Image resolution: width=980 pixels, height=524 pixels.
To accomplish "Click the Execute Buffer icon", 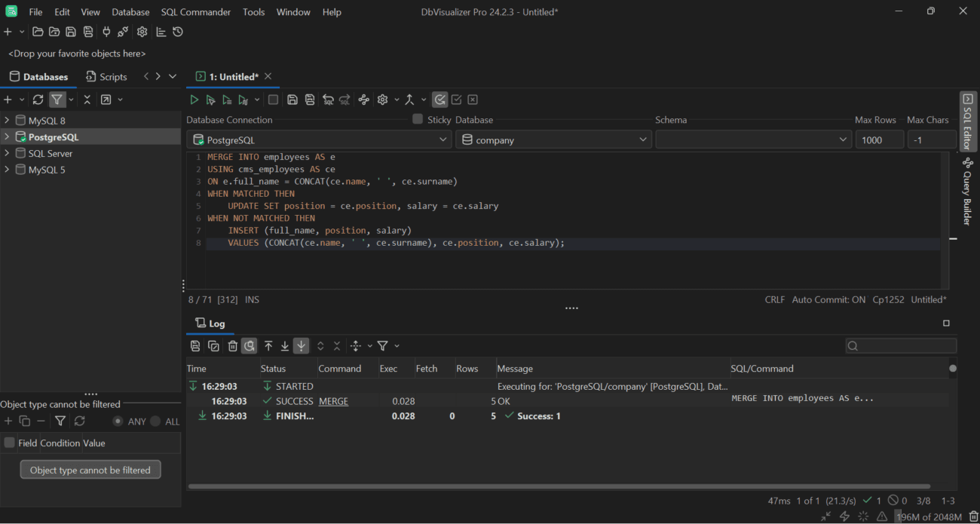I will 227,99.
